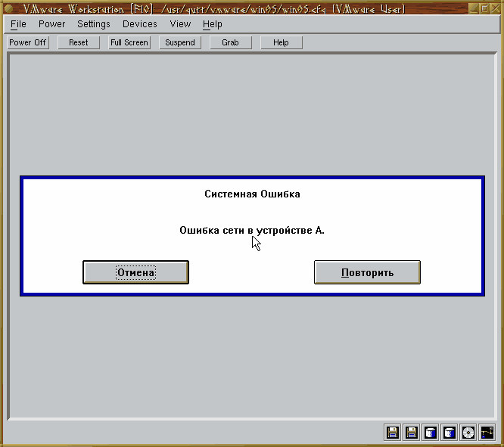Cancel the error with Отмена button

(x=135, y=272)
